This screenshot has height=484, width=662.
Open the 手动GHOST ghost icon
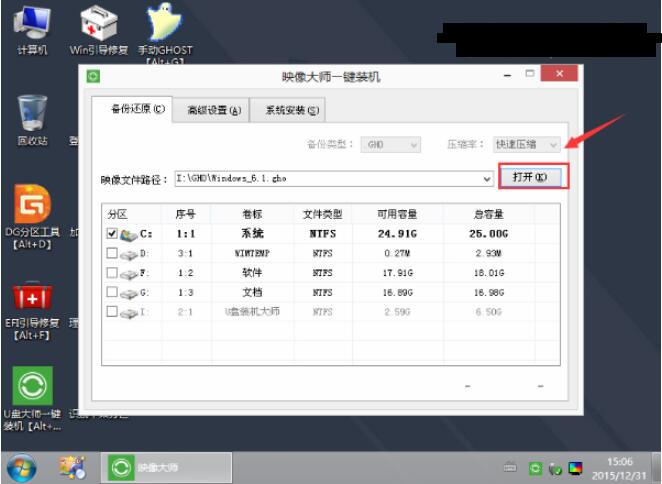click(x=164, y=25)
